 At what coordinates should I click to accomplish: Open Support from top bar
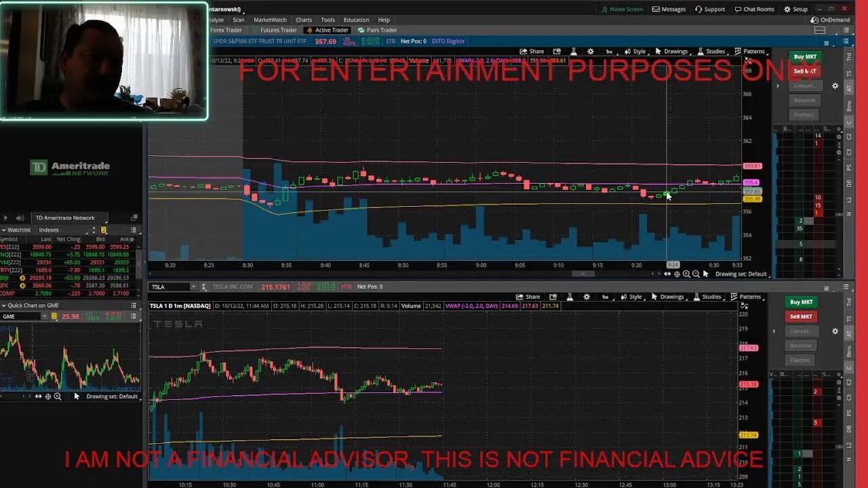(x=709, y=9)
